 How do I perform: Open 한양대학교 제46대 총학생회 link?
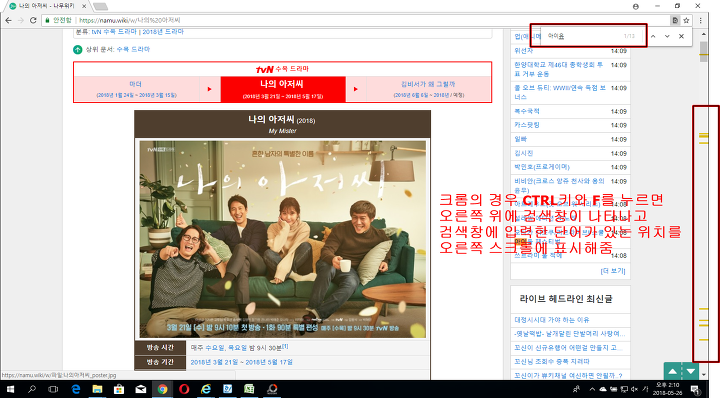(x=559, y=69)
